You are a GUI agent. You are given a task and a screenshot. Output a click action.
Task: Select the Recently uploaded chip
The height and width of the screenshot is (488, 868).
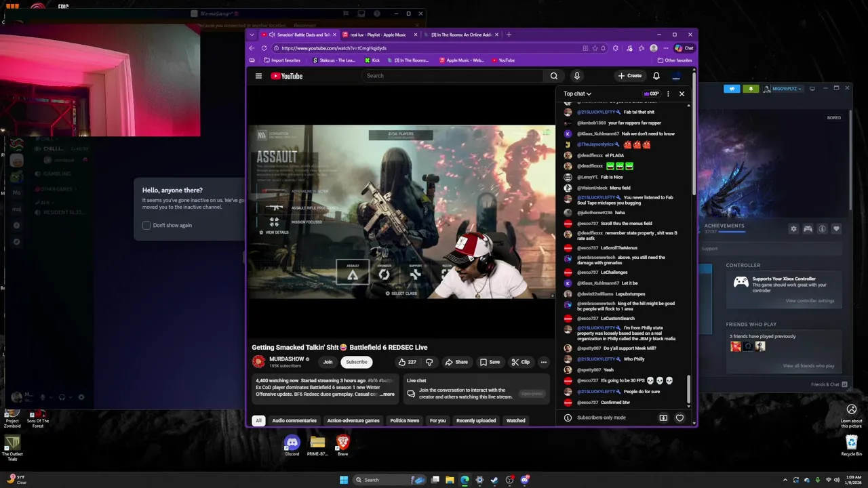[476, 421]
